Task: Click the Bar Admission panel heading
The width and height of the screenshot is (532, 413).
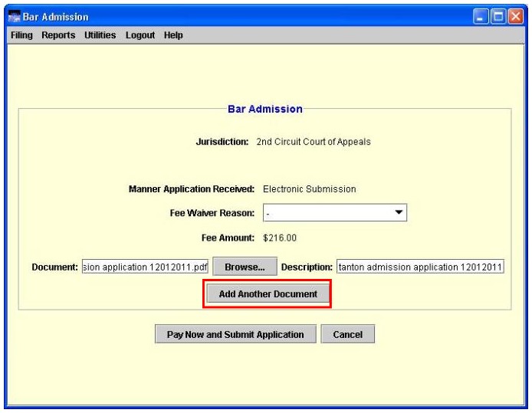Action: point(265,109)
